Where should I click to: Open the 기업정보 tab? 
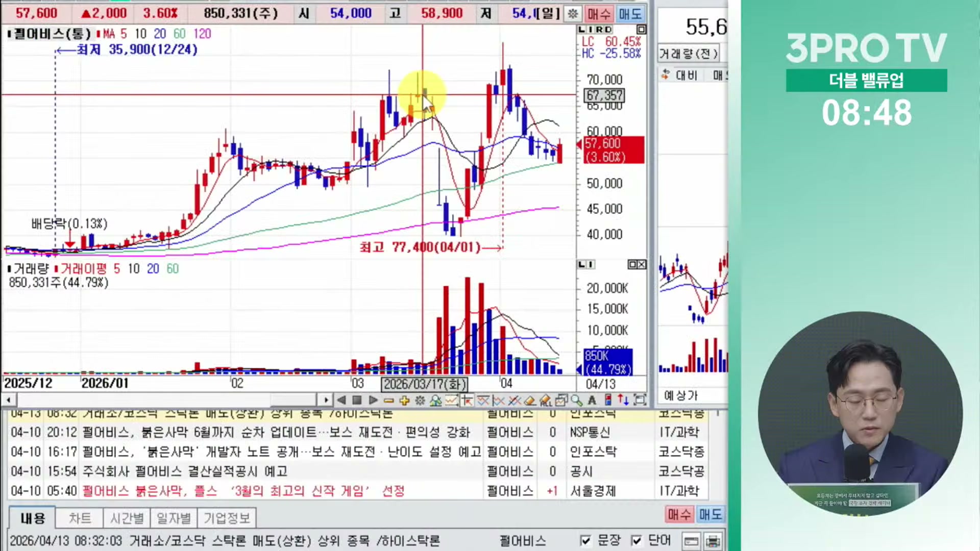tap(229, 518)
